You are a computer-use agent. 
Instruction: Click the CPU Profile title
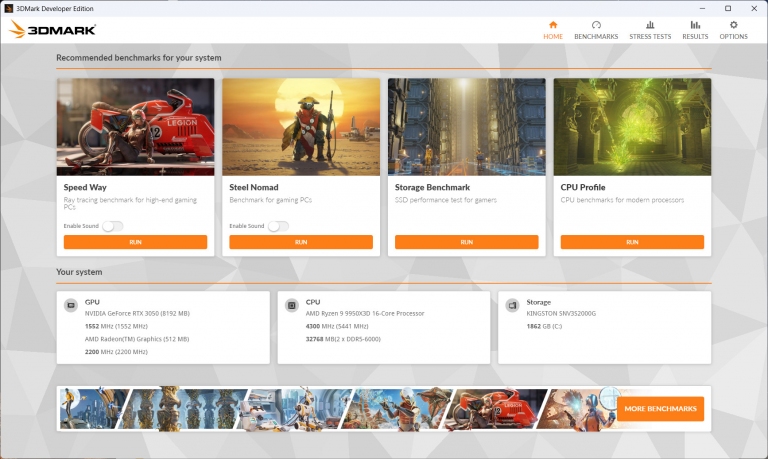(x=582, y=187)
